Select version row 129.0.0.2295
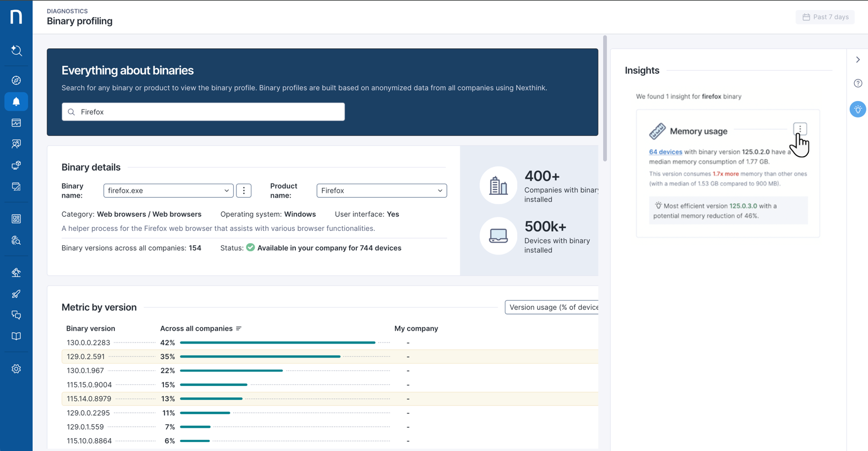The height and width of the screenshot is (451, 868). coord(330,413)
